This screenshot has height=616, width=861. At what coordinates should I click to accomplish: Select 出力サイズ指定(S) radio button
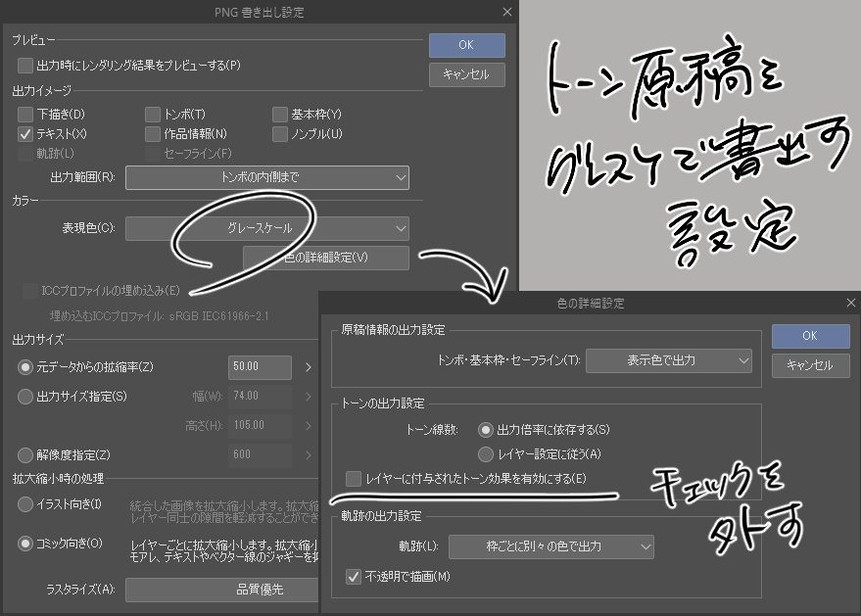25,397
